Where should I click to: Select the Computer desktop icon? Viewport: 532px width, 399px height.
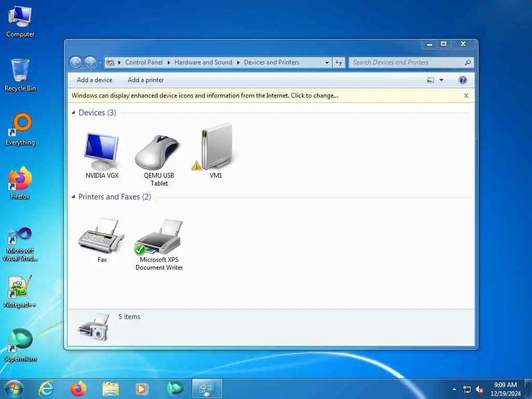point(20,22)
